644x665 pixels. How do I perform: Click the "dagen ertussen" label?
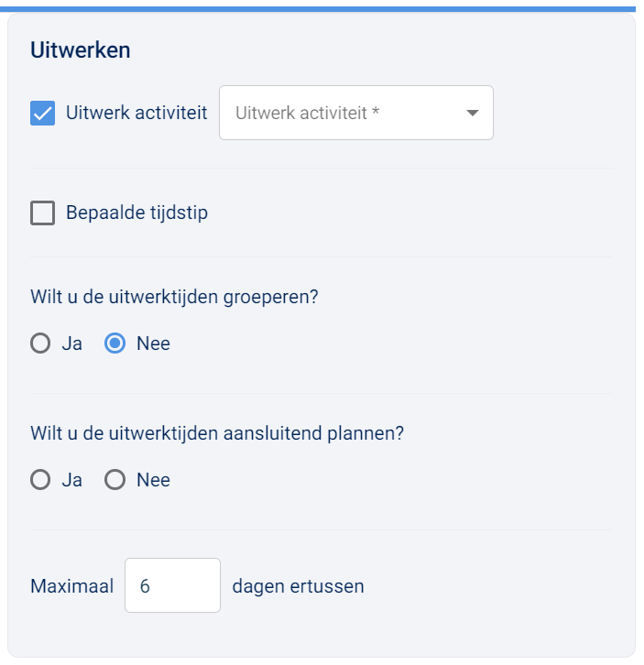pyautogui.click(x=298, y=586)
